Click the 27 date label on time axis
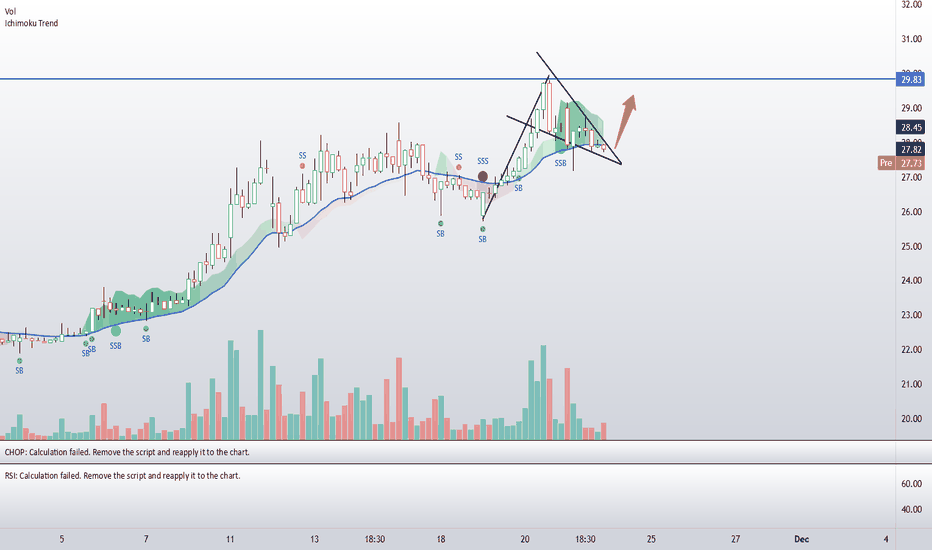The width and height of the screenshot is (932, 550). coord(736,539)
